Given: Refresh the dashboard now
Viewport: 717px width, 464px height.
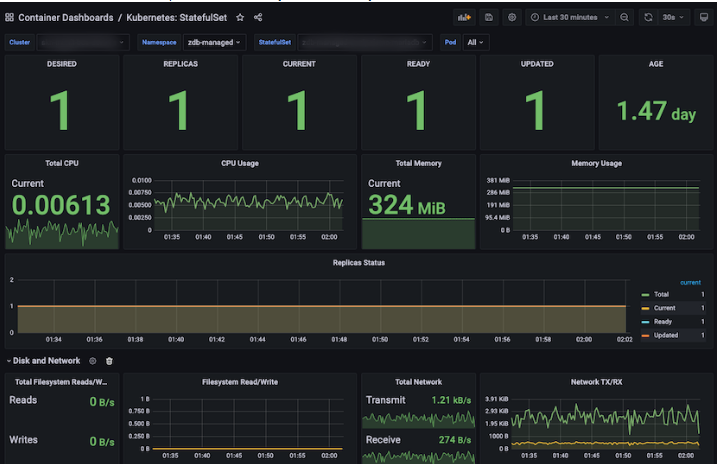Looking at the screenshot, I should (x=648, y=17).
